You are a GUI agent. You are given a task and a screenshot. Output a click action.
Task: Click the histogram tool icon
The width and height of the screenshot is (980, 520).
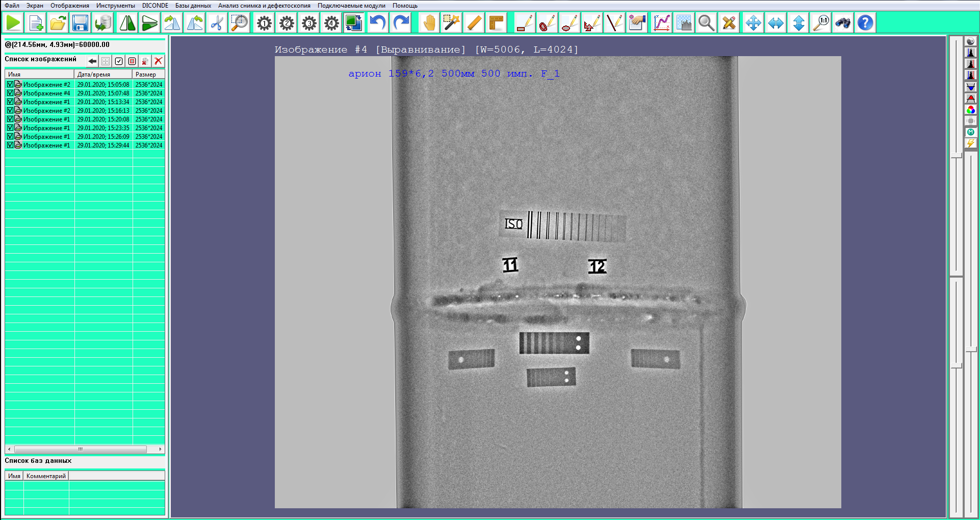[684, 23]
